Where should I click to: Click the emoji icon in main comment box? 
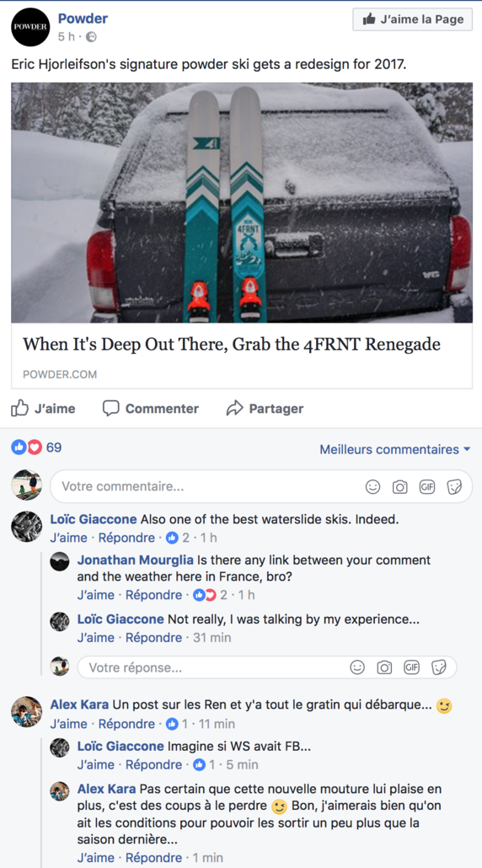pyautogui.click(x=373, y=486)
